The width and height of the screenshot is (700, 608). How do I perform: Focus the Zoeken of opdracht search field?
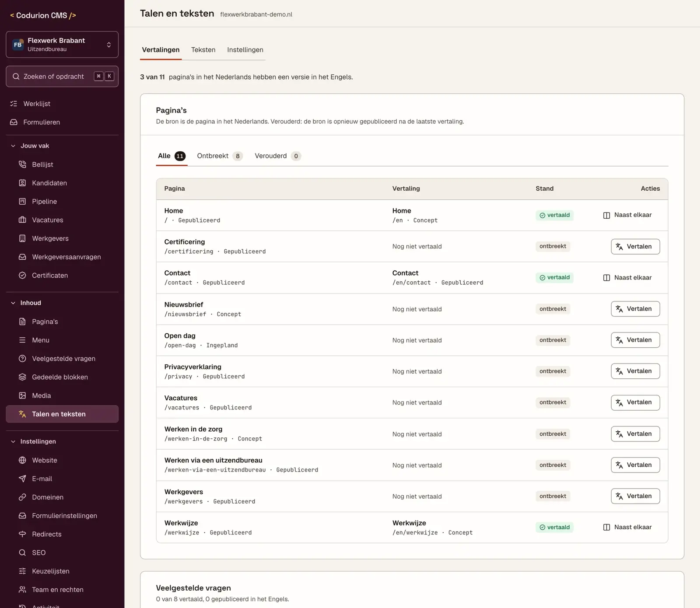[62, 77]
